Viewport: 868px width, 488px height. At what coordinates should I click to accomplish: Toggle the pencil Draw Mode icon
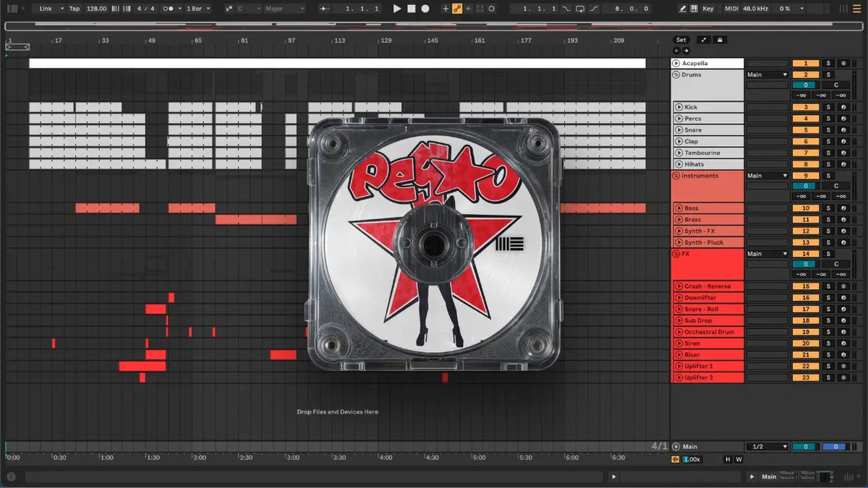point(683,9)
